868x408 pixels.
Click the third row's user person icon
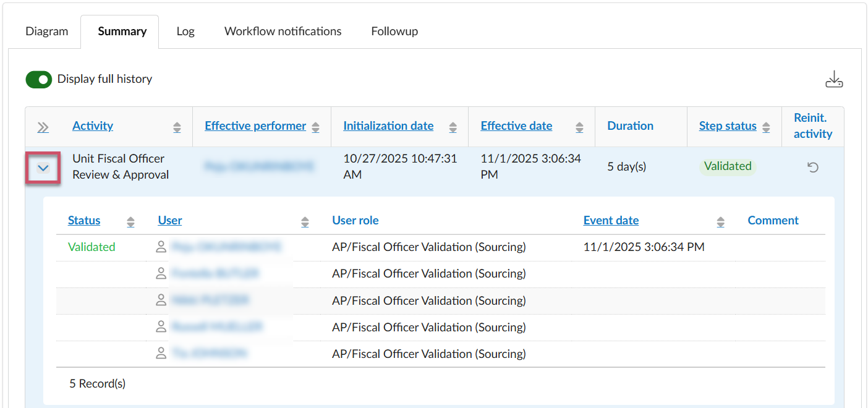pyautogui.click(x=161, y=300)
